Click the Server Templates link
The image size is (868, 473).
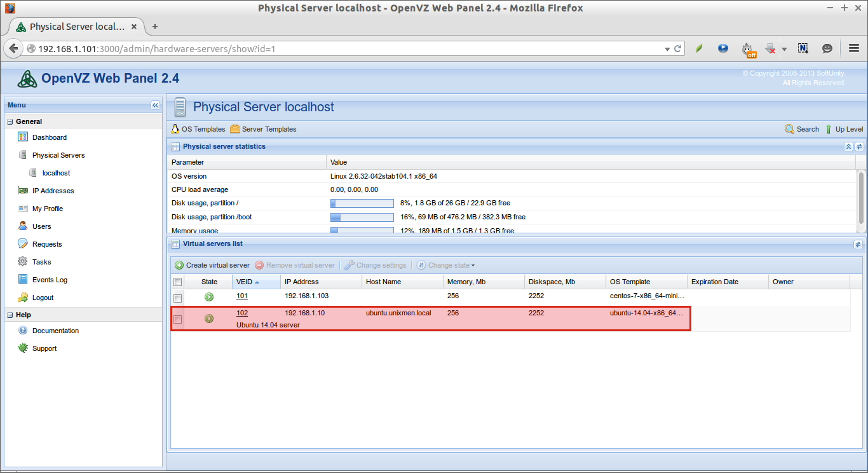coord(269,129)
